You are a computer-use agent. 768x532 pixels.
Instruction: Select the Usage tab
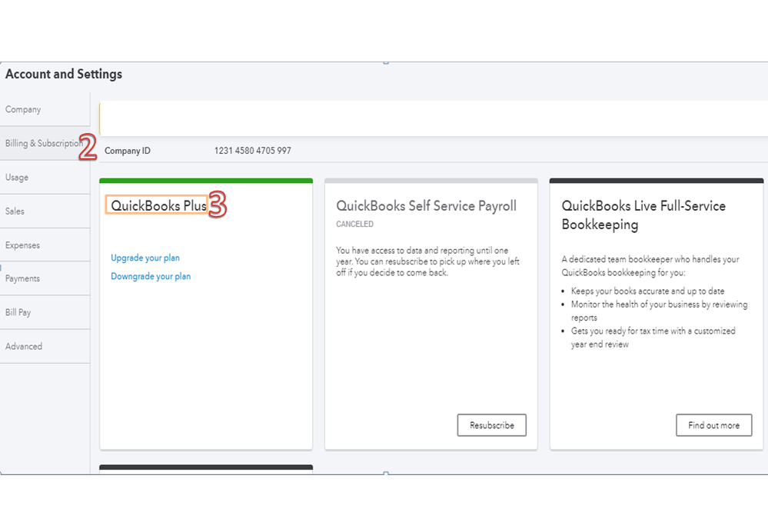point(17,178)
